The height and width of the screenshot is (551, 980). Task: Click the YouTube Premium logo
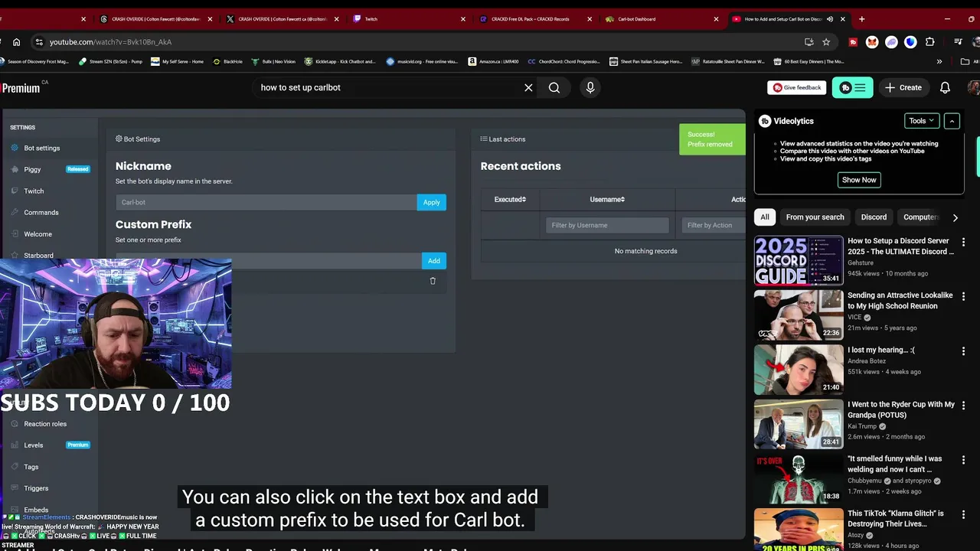[x=24, y=88]
